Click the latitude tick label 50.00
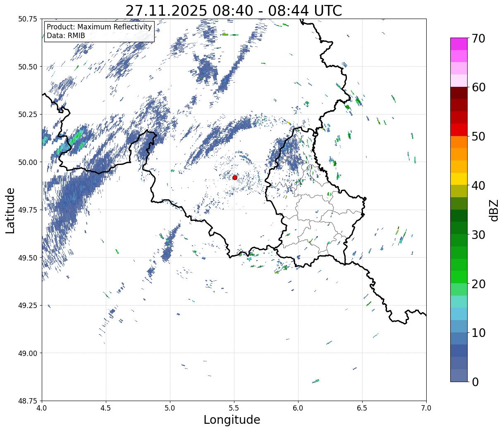Viewport: 504px width, 430px height. pos(28,162)
